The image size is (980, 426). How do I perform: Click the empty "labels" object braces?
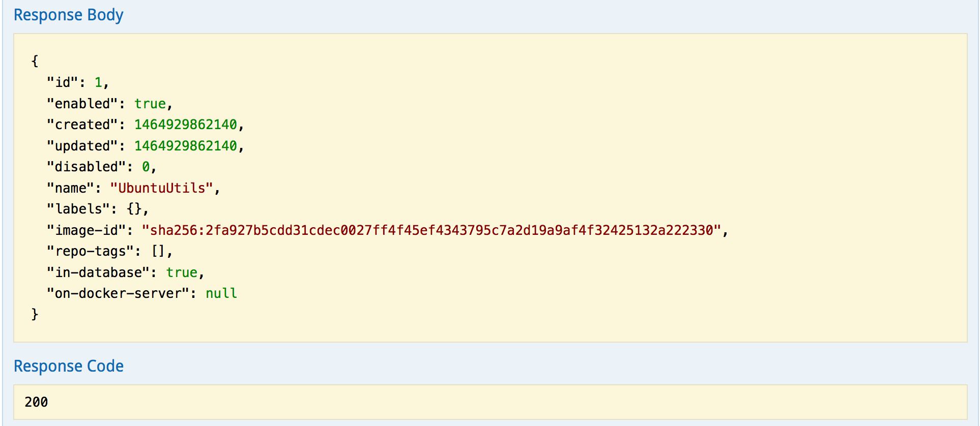(134, 209)
